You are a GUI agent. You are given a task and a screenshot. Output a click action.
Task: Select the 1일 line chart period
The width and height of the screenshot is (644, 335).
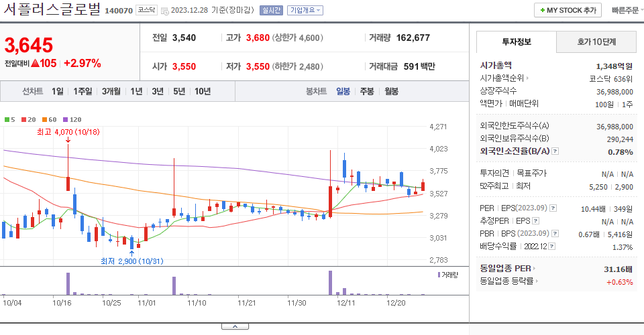58,91
